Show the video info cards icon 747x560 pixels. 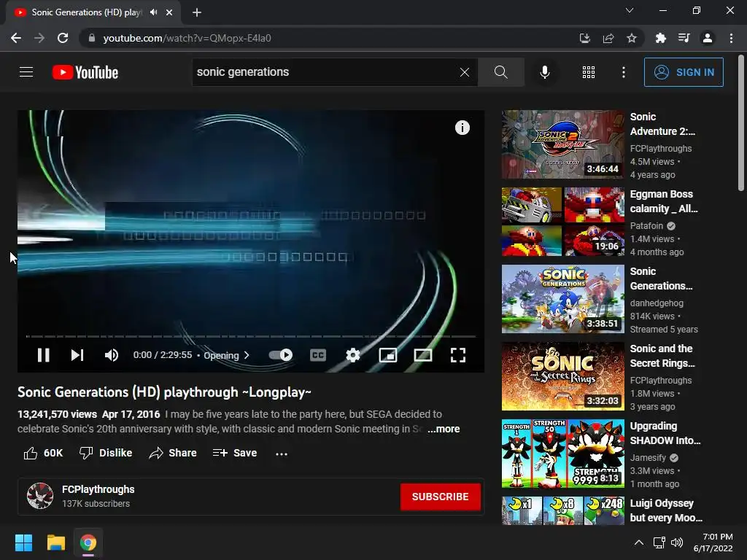[462, 128]
